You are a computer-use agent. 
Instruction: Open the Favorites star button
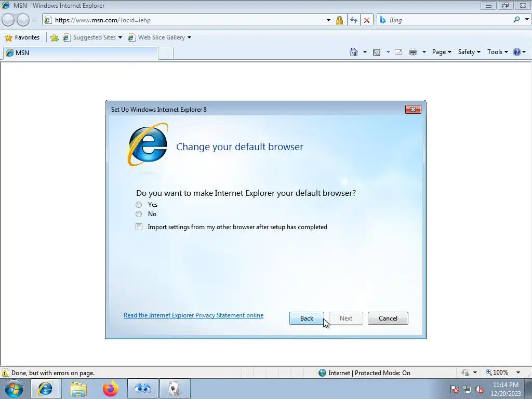point(22,37)
